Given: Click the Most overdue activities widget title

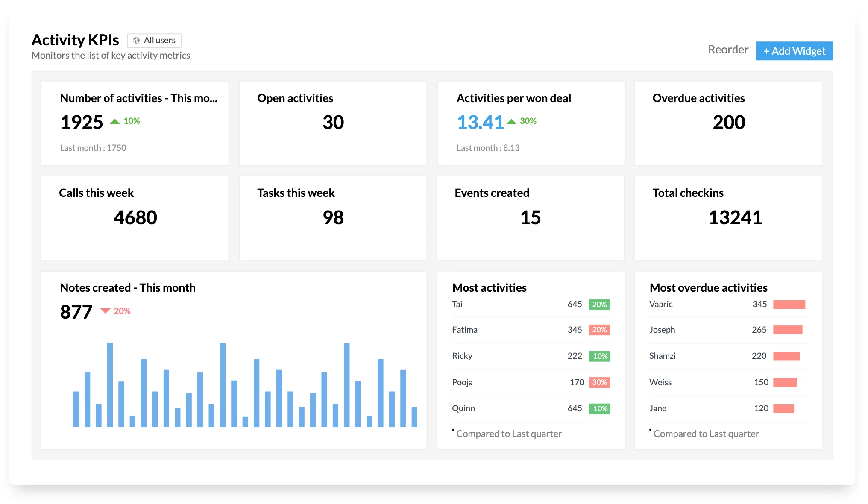Looking at the screenshot, I should pos(708,288).
